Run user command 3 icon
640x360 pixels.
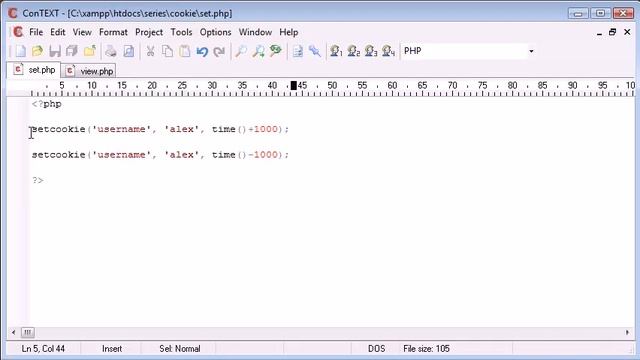371,51
